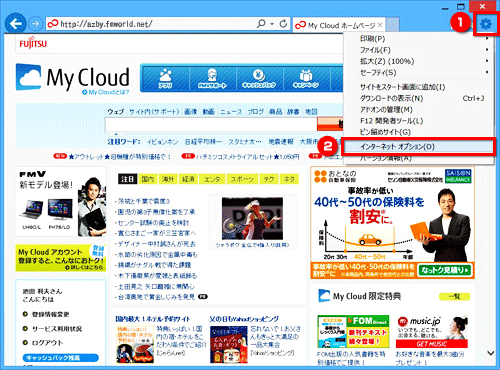Select the ブログ search category
Image resolution: width=500 pixels, height=370 pixels.
256,112
